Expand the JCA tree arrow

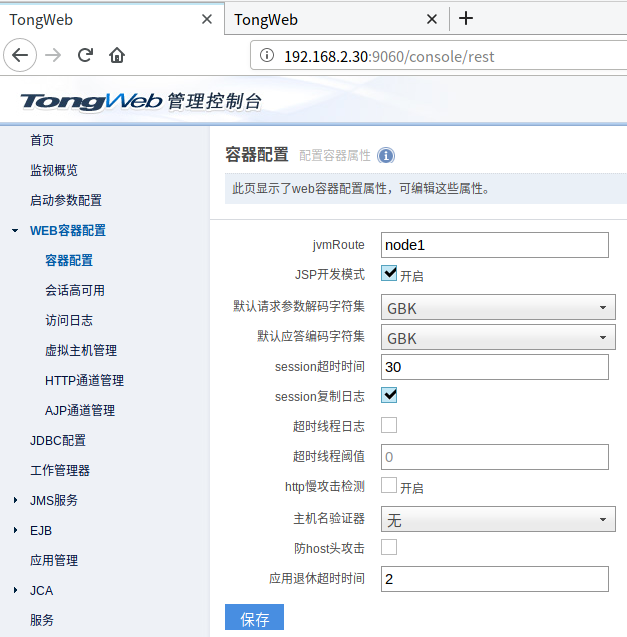pos(15,590)
